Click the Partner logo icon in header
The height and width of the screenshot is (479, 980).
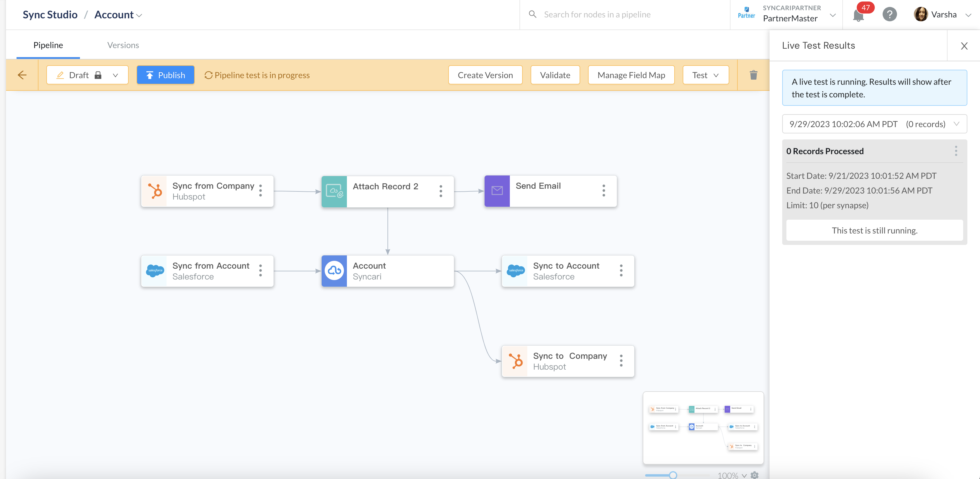pyautogui.click(x=746, y=13)
